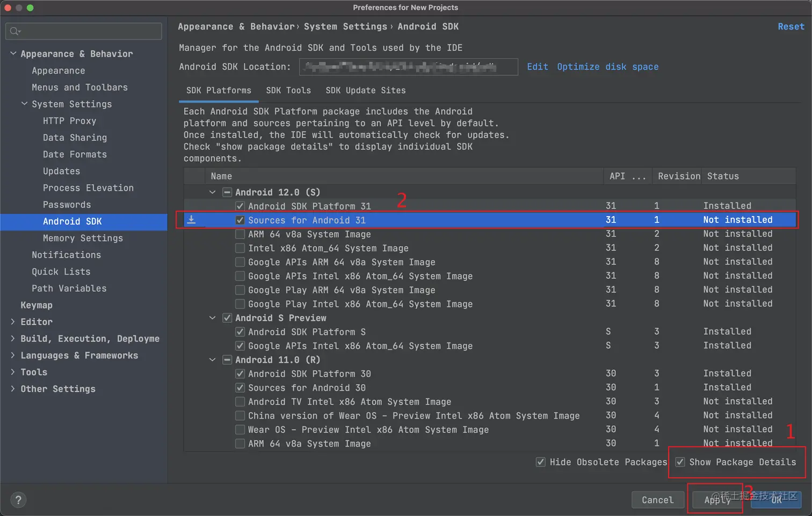Toggle Show Package Details checkbox

coord(680,462)
